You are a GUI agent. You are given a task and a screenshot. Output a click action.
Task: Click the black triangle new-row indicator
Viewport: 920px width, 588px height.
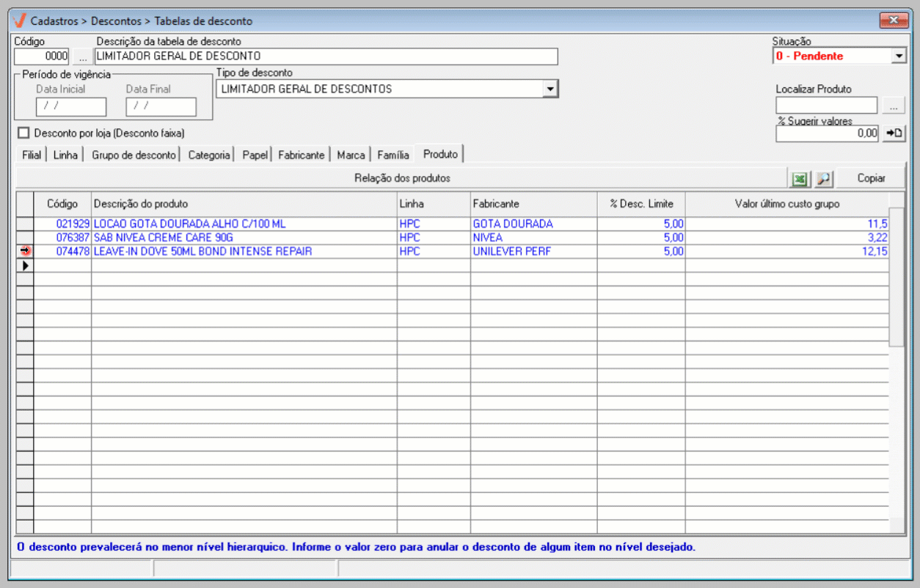coord(25,265)
